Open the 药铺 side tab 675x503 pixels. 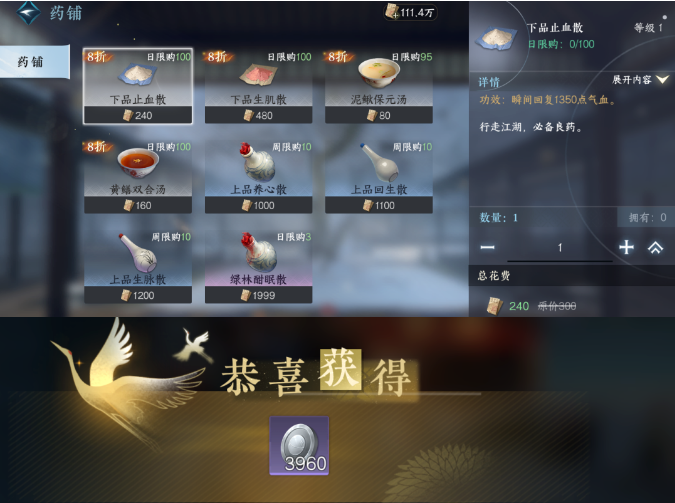pyautogui.click(x=34, y=62)
